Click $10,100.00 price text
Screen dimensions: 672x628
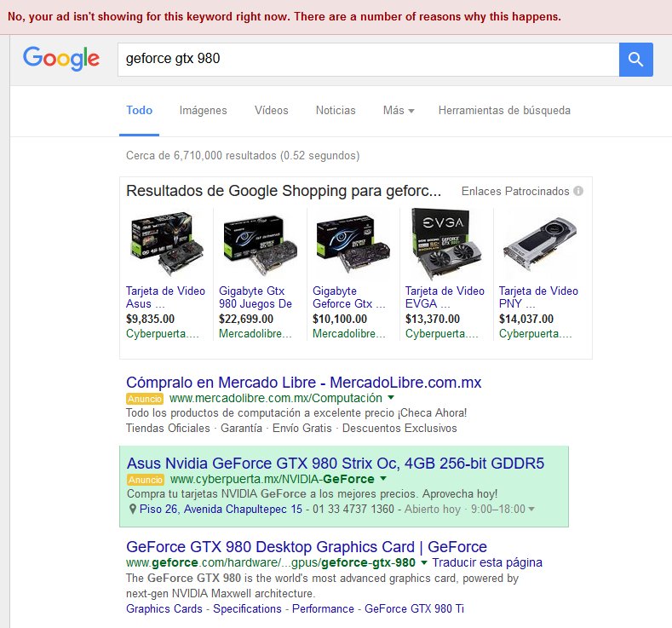[340, 319]
